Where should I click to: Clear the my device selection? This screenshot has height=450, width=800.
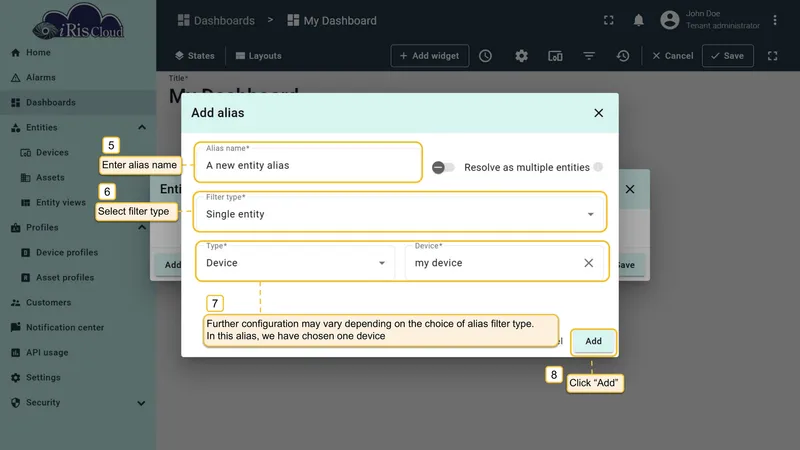point(588,263)
